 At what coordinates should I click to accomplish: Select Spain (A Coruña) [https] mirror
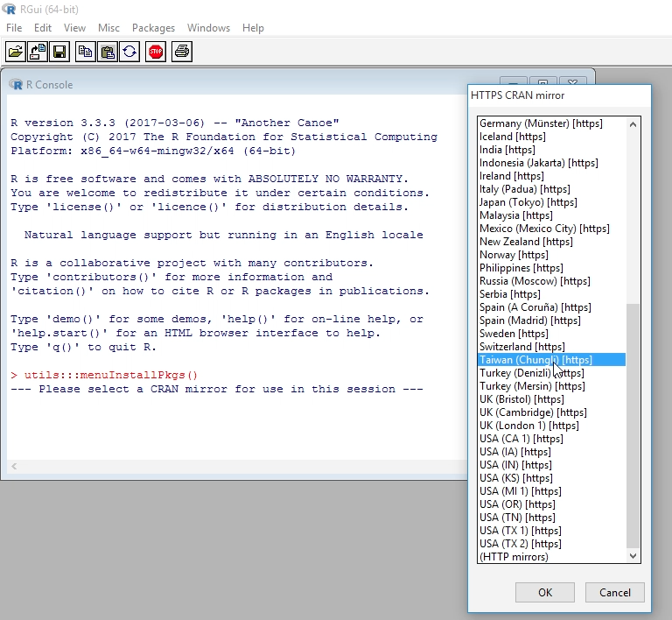click(x=551, y=307)
